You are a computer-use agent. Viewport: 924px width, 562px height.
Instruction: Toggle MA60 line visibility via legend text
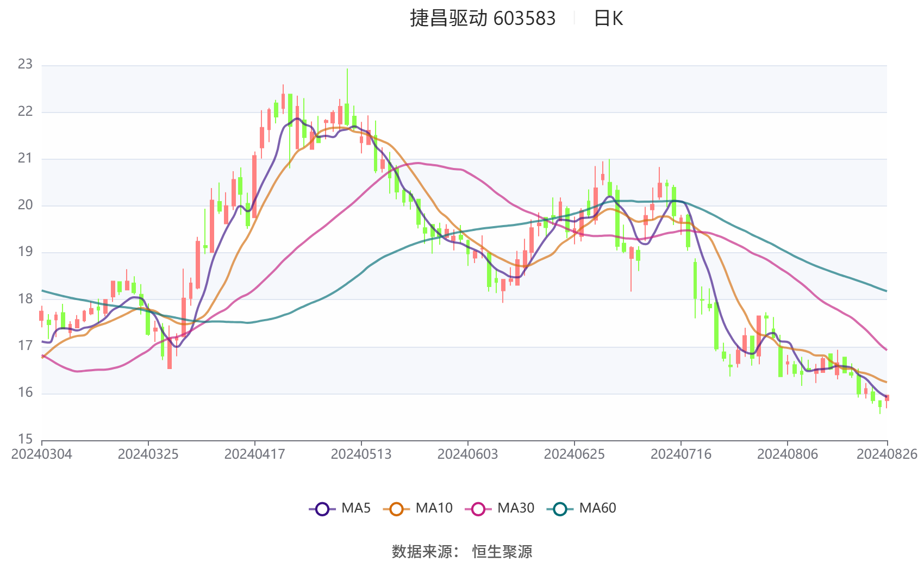(597, 508)
